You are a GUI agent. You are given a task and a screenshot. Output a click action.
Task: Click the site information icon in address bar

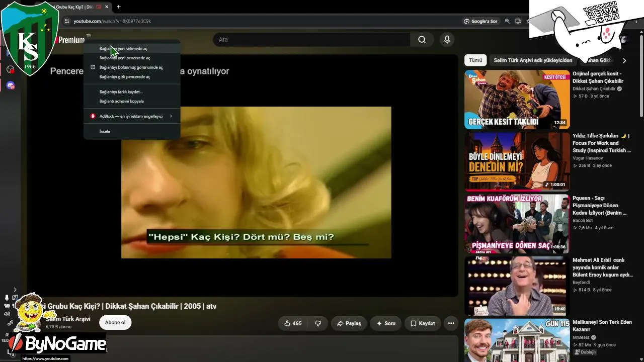tap(66, 21)
